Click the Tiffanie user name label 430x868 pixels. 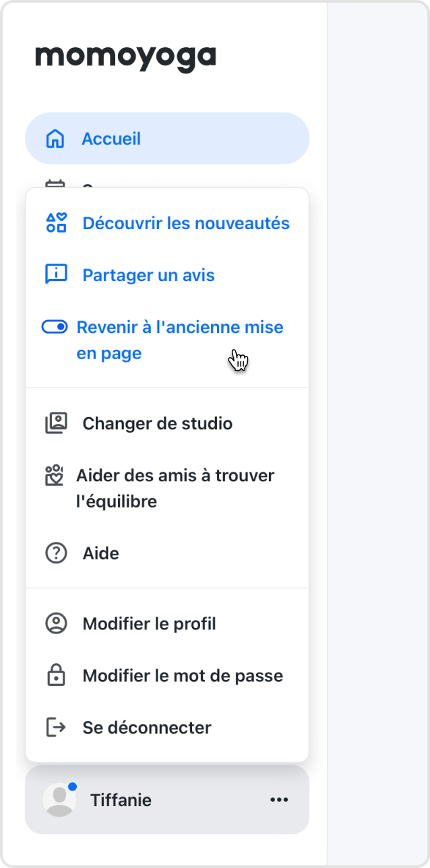pyautogui.click(x=121, y=800)
